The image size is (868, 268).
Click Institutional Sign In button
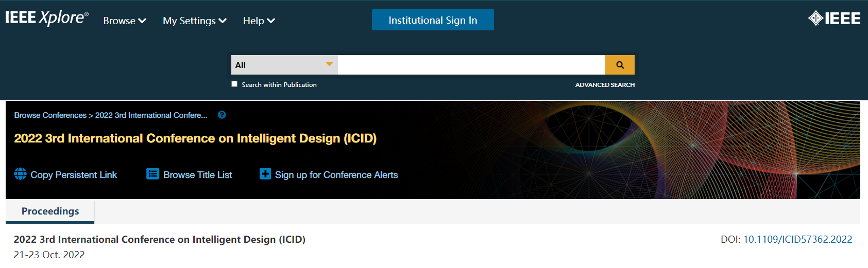point(433,20)
